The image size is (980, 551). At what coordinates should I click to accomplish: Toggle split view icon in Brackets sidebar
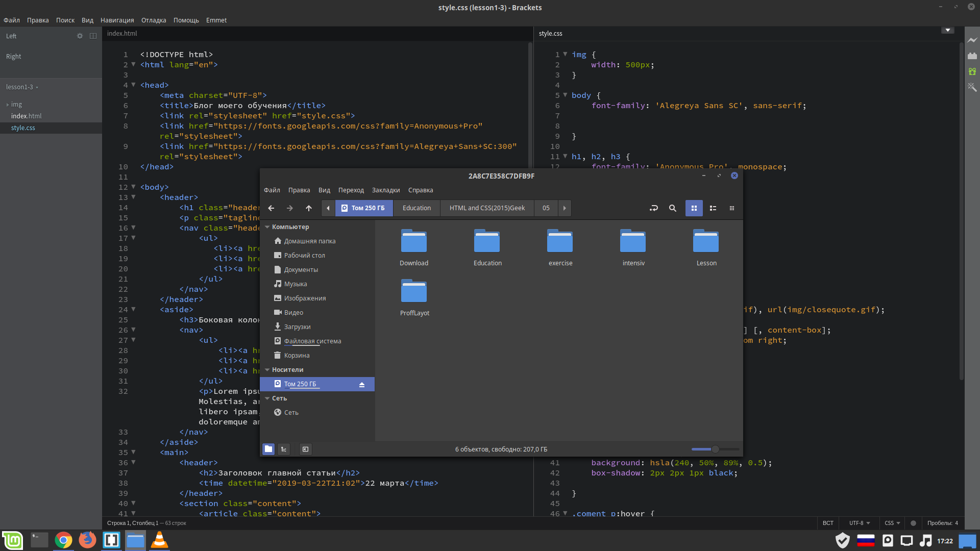click(93, 36)
